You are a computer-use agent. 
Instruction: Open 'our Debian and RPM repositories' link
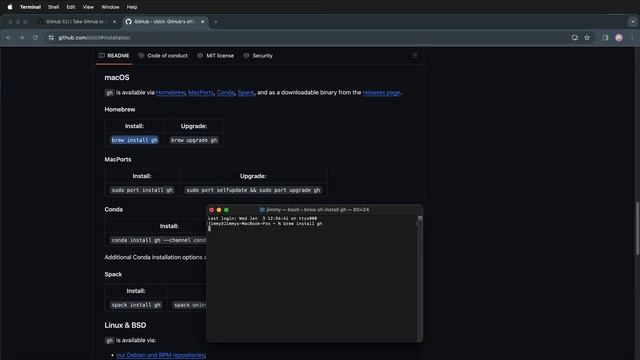click(x=161, y=355)
